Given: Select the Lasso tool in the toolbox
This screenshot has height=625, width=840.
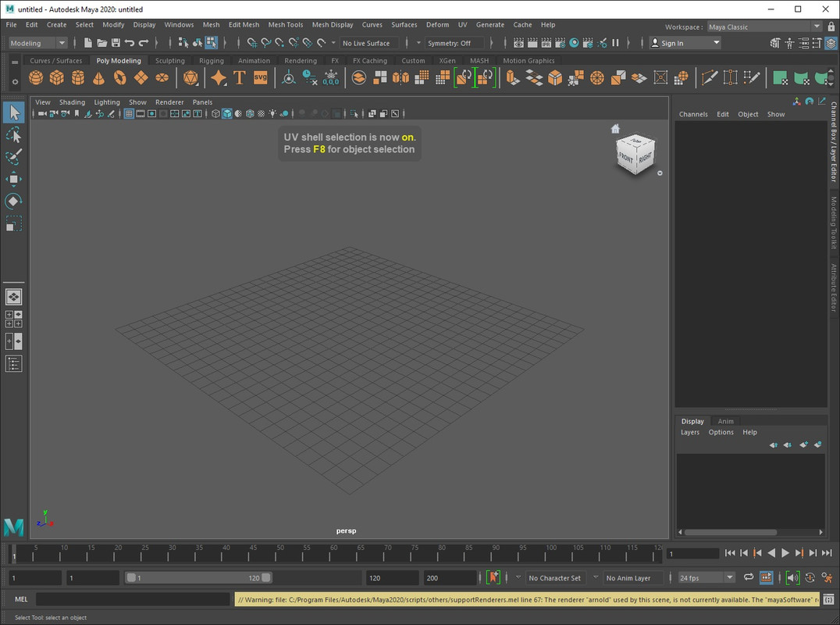Looking at the screenshot, I should [13, 136].
